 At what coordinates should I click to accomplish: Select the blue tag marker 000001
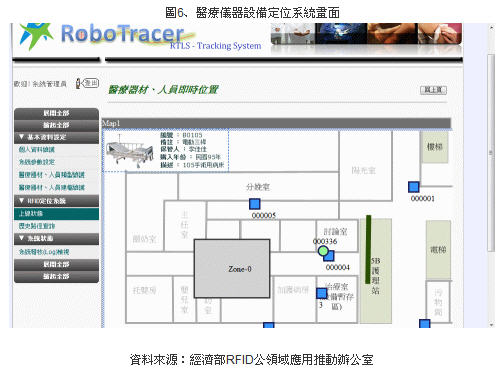[x=414, y=187]
